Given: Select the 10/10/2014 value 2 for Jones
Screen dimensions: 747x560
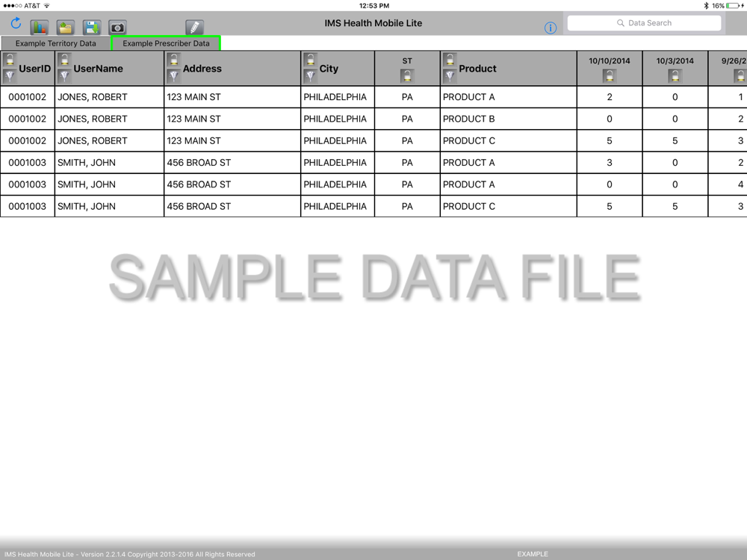Looking at the screenshot, I should pos(610,97).
